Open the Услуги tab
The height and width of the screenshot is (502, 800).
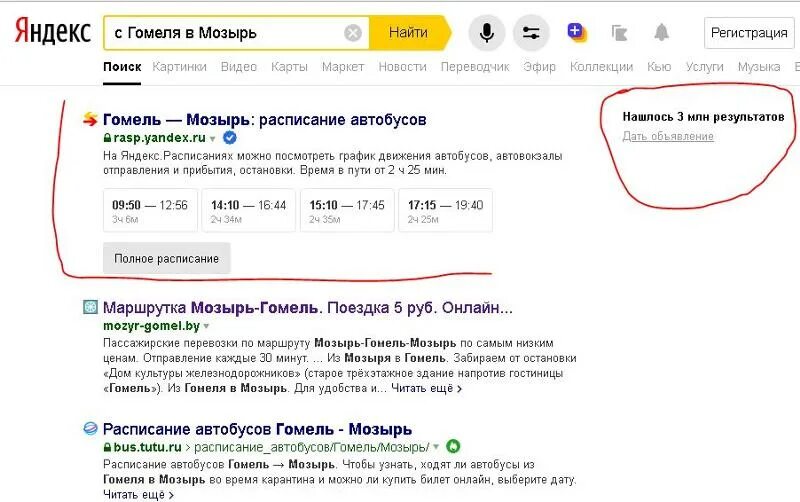705,67
